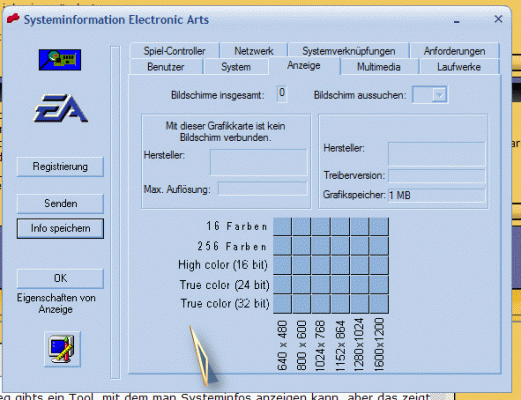Click the 1600x1200 column label

[x=379, y=344]
